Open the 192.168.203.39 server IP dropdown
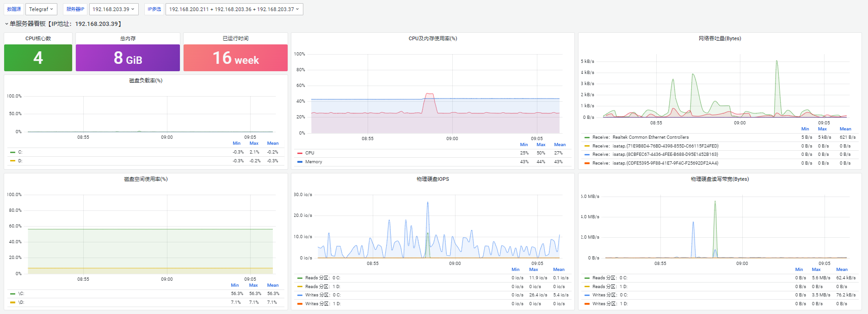Viewport: 868px width, 314px height. pos(114,9)
